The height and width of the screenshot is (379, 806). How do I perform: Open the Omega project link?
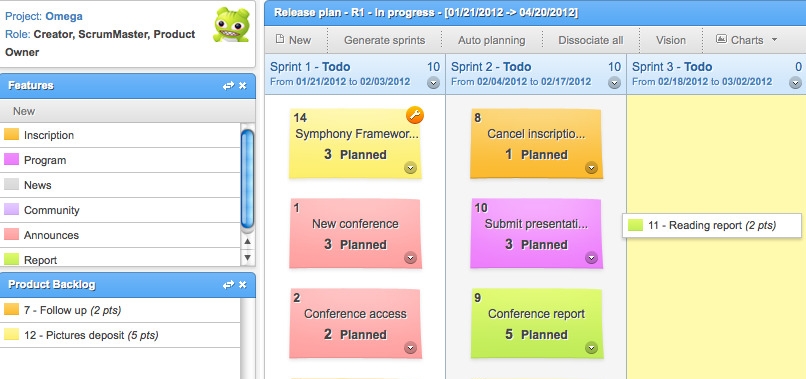coord(64,16)
